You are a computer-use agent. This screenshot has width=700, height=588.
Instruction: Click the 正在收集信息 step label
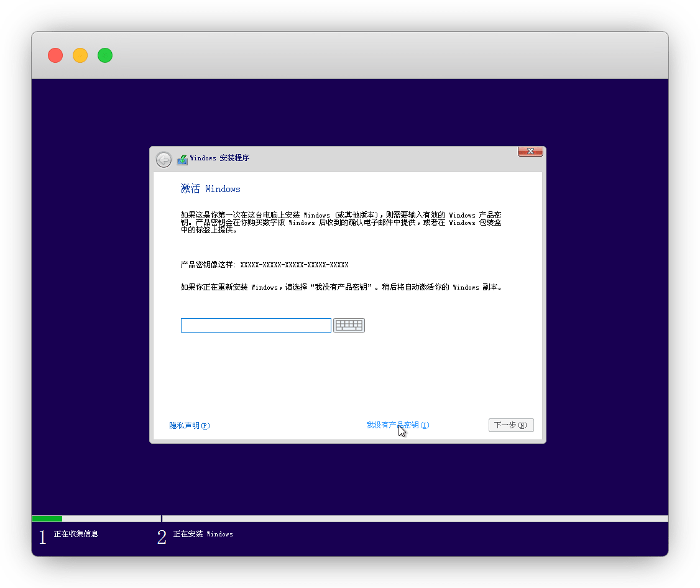[76, 534]
